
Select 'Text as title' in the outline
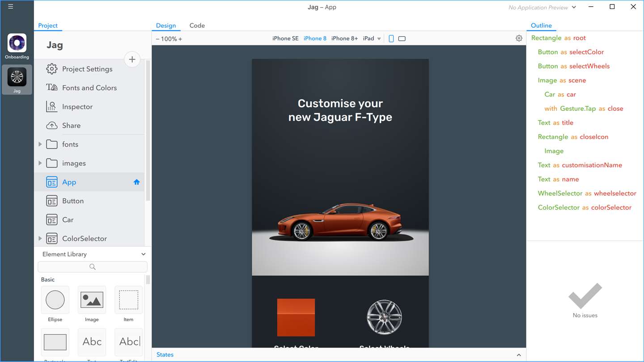tap(555, 122)
